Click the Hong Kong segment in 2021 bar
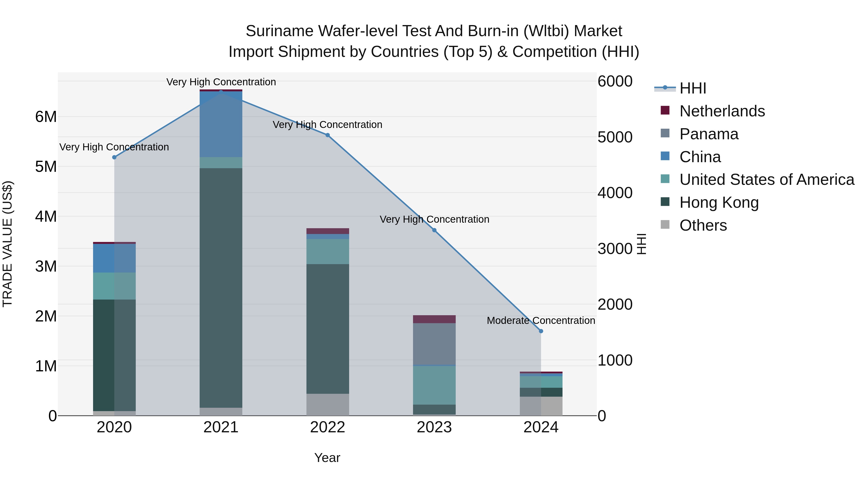The height and width of the screenshot is (488, 868). pyautogui.click(x=221, y=288)
